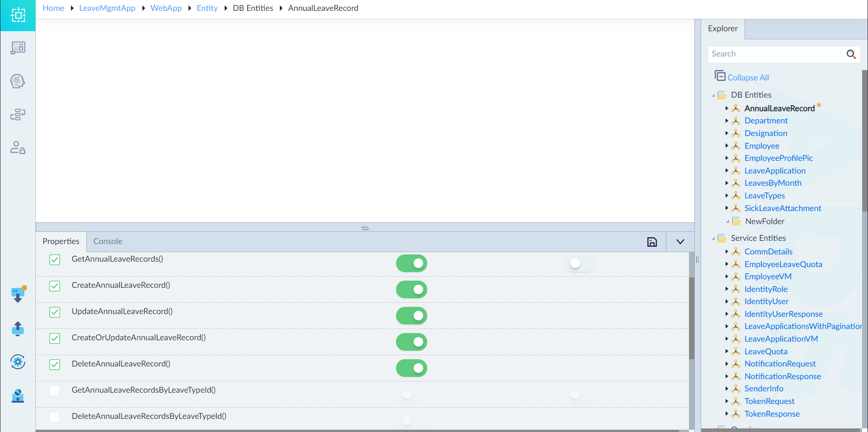Click the save icon in Properties panel
The height and width of the screenshot is (432, 868).
(x=652, y=242)
